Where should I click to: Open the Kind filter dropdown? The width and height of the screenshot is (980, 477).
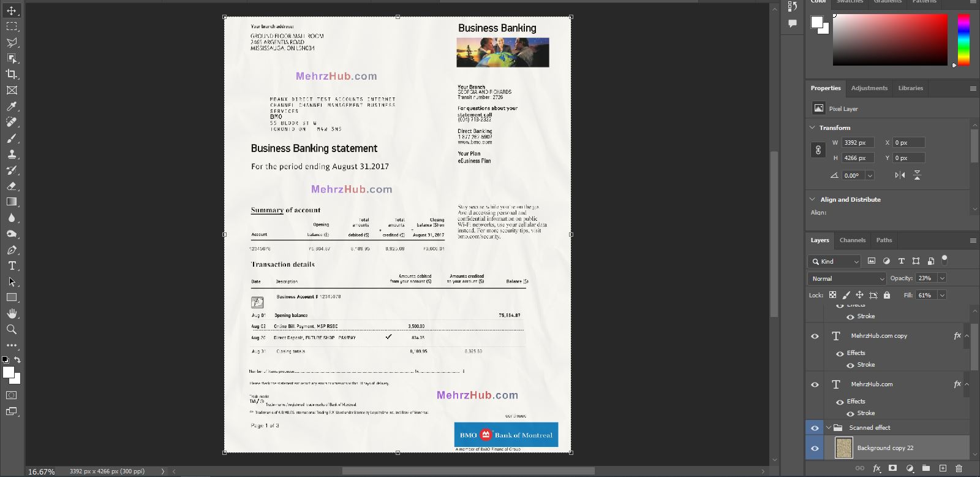point(834,261)
